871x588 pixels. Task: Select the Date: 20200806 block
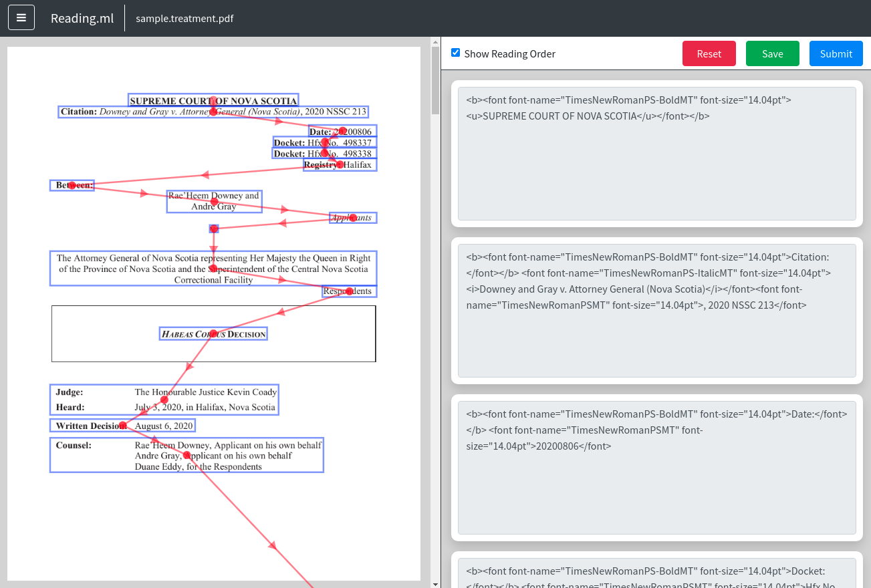point(343,131)
